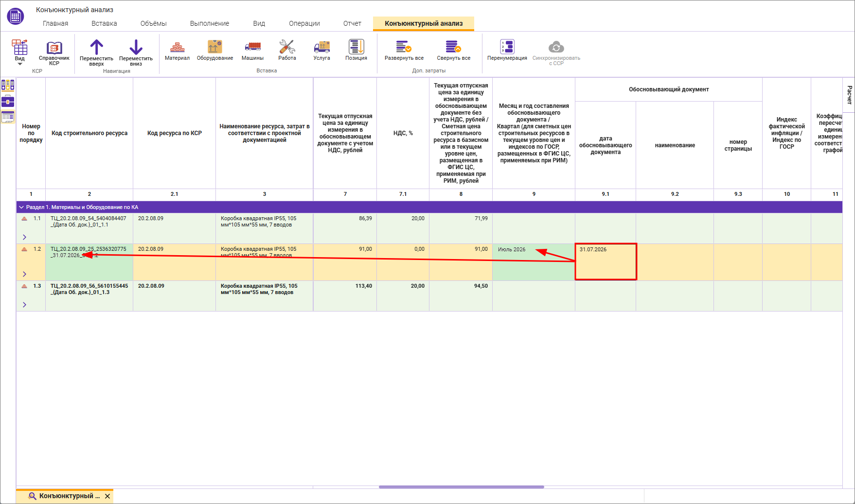Insert Машины resource
The image size is (855, 504).
pos(252,51)
